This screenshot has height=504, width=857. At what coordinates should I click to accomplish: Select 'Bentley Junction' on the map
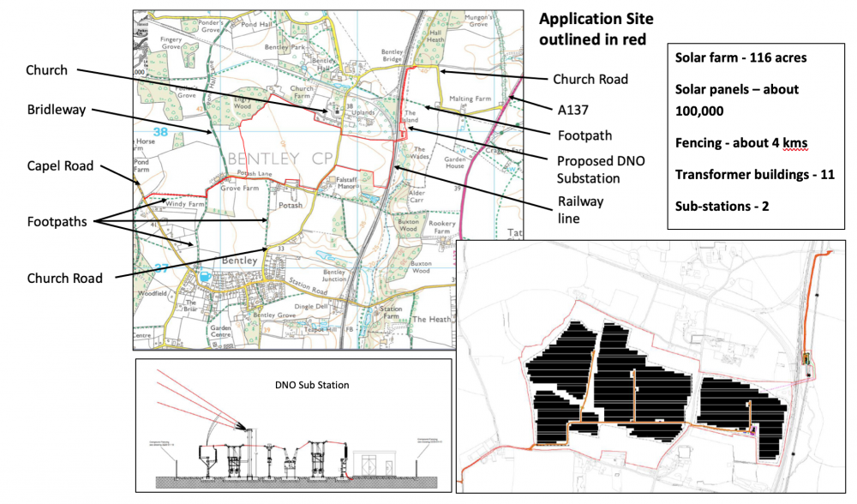click(x=334, y=275)
